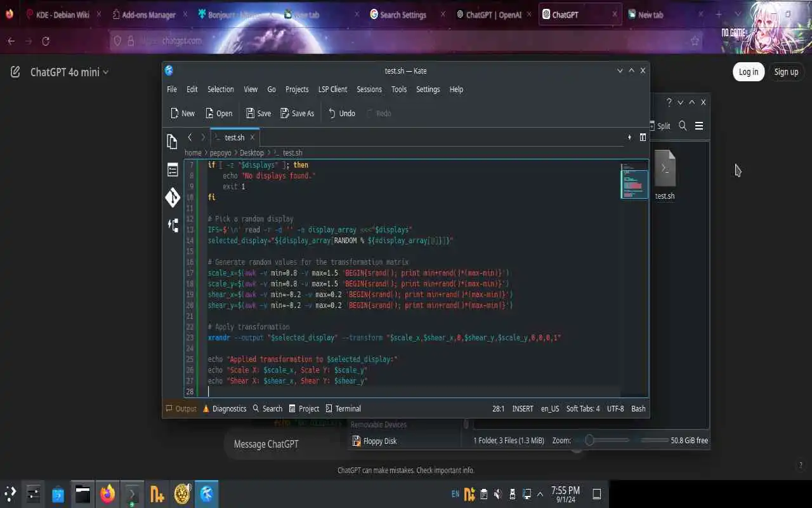Open the Sessions menu
This screenshot has width=812, height=508.
[x=369, y=90]
